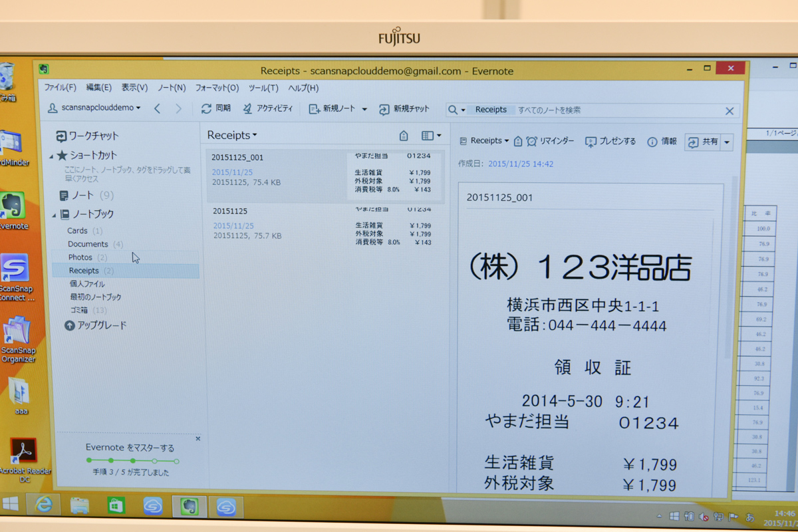The height and width of the screenshot is (532, 798).
Task: Go back with the left arrow
Action: click(157, 108)
